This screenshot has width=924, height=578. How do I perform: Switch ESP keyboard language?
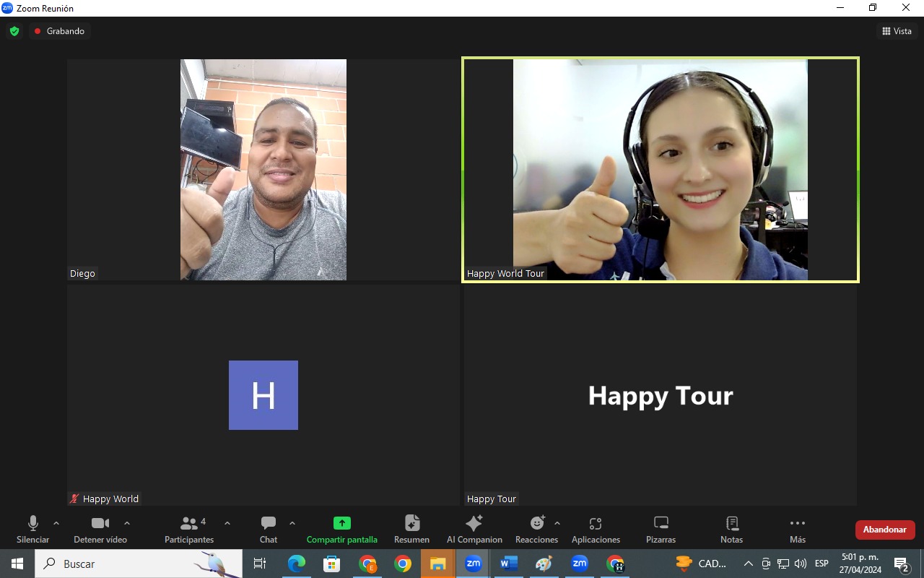click(x=821, y=564)
